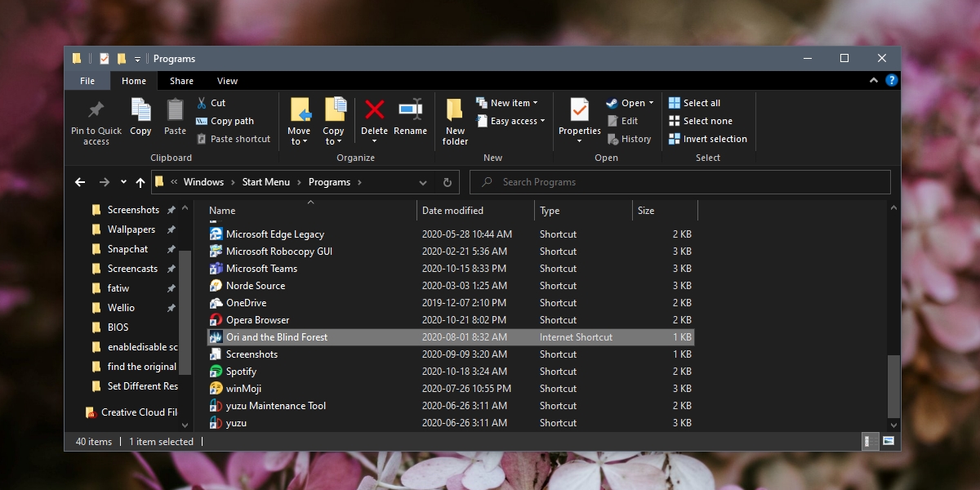
Task: Click the Pin to Quick access icon
Action: [96, 109]
